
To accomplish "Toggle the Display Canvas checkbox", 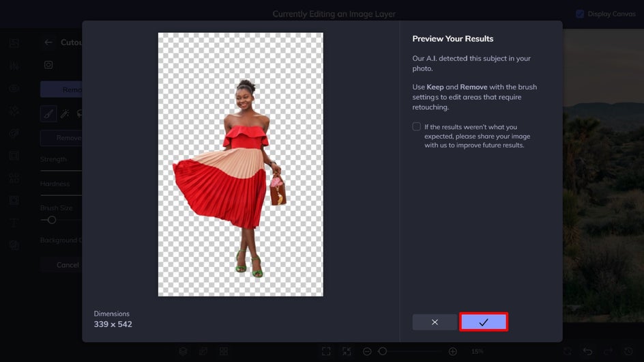I will [x=580, y=14].
